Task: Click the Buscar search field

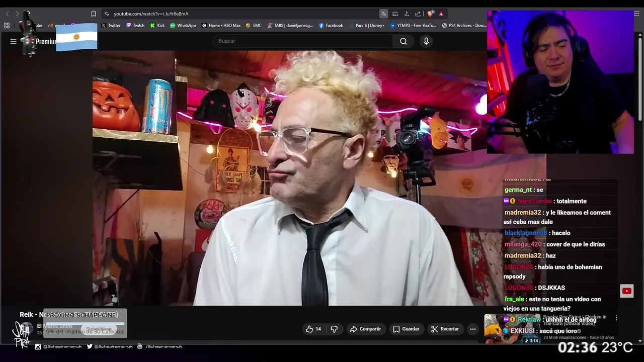Action: (x=303, y=41)
